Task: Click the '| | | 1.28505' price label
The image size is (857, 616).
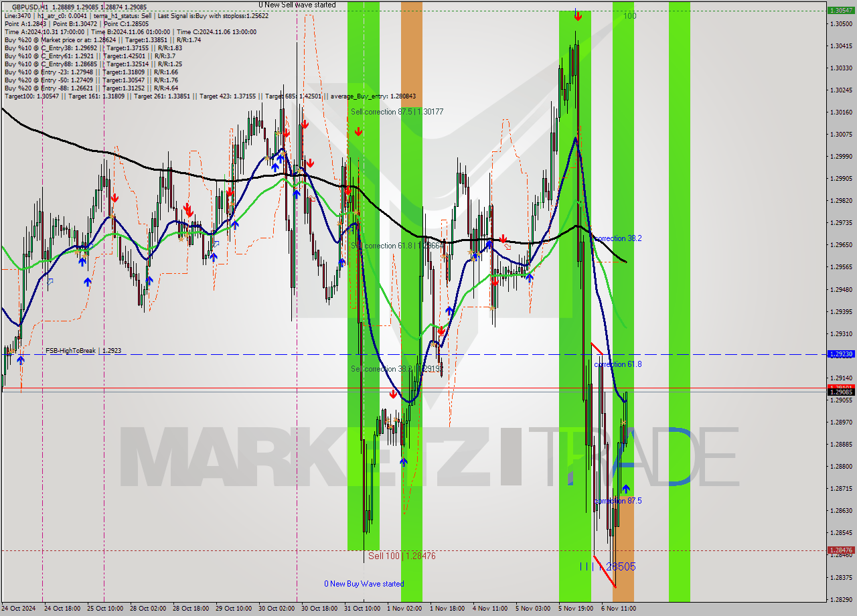Action: pyautogui.click(x=608, y=566)
